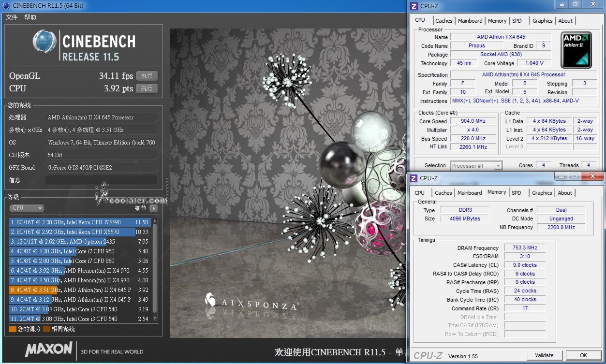Minimize the CPU-Z window showing the Memory tab
Screen dimensions: 606x364
(x=562, y=176)
